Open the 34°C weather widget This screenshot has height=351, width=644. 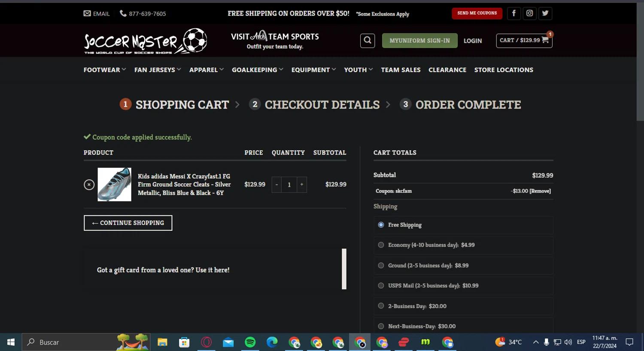pyautogui.click(x=509, y=342)
